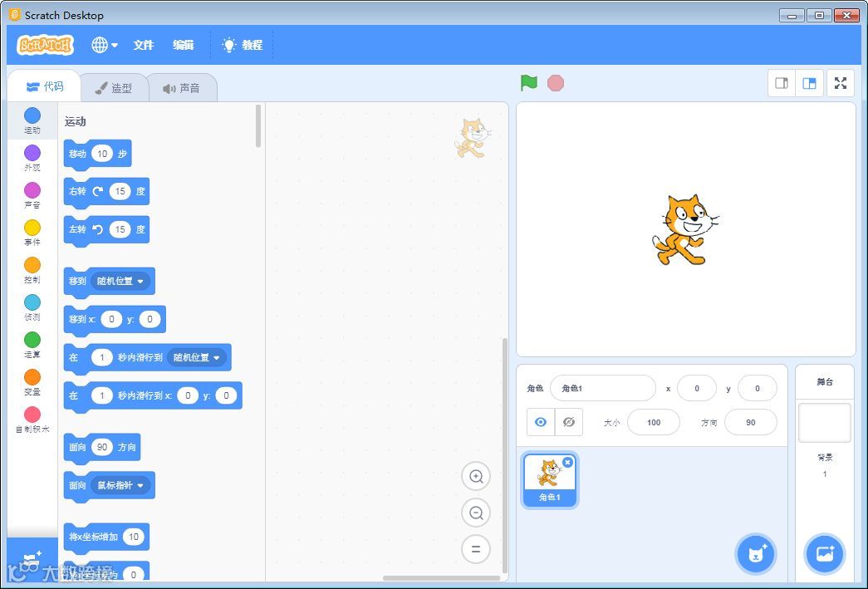Image resolution: width=868 pixels, height=589 pixels.
Task: Select the 运算 block category
Action: coord(32,345)
